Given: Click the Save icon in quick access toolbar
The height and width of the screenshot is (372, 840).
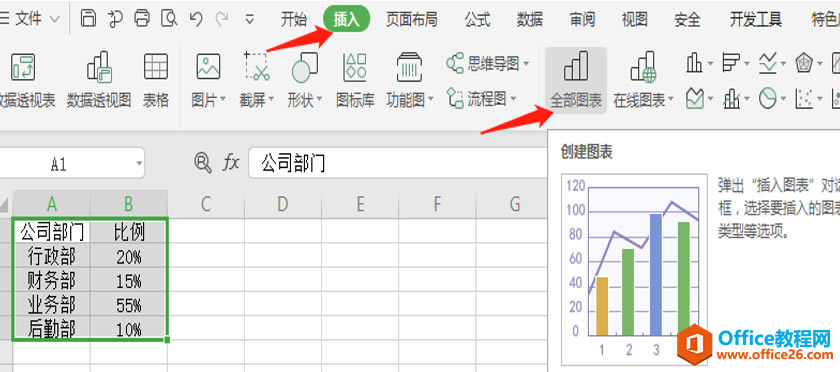Looking at the screenshot, I should (88, 19).
